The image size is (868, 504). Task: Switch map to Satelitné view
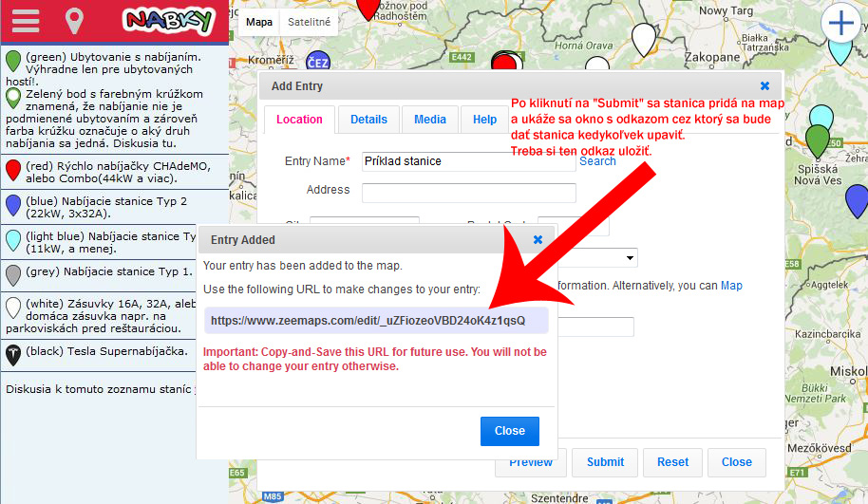click(x=309, y=22)
